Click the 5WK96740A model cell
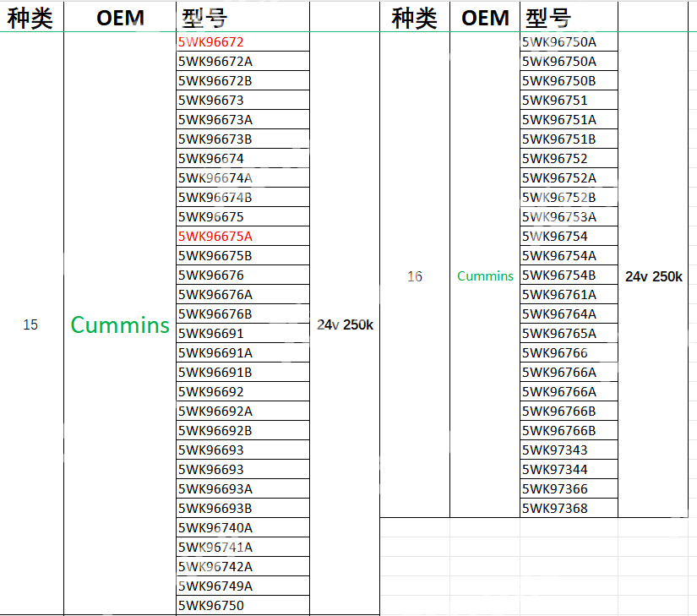 point(242,527)
